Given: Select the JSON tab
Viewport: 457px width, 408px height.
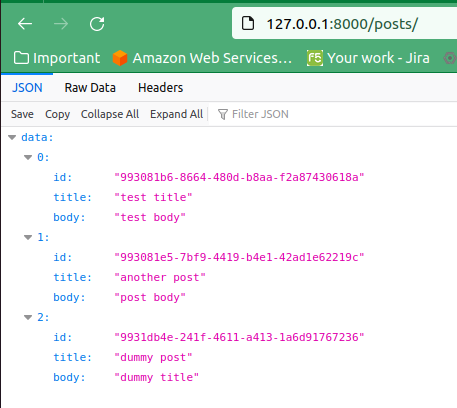Looking at the screenshot, I should coord(27,88).
